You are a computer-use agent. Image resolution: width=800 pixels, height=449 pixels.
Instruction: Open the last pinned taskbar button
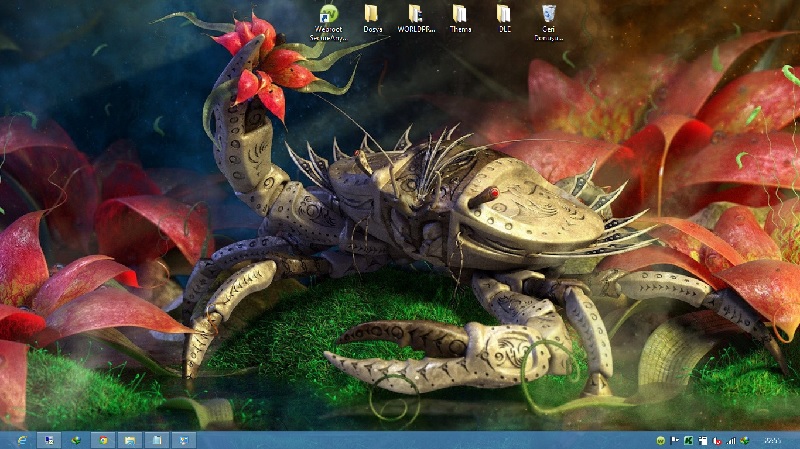coord(183,440)
